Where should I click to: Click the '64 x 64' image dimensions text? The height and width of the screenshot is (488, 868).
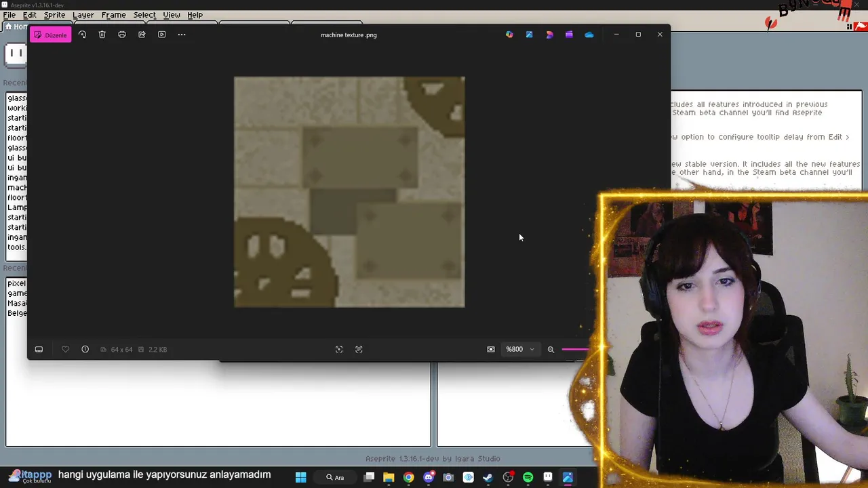point(121,349)
